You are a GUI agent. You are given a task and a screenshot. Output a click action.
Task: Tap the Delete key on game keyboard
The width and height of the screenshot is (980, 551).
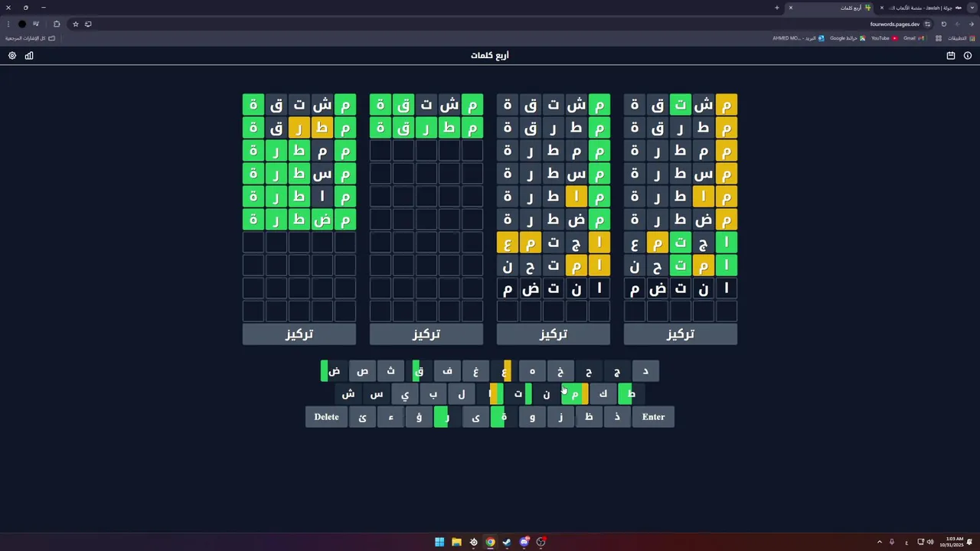tap(326, 417)
